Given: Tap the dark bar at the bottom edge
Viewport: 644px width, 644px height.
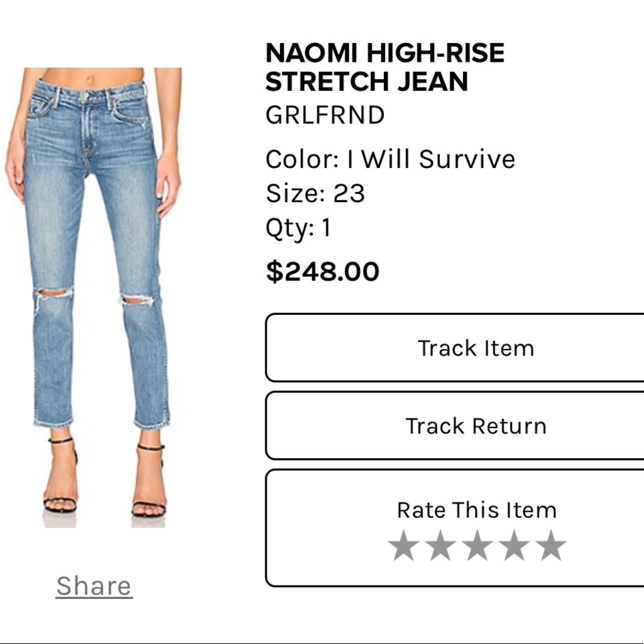Looking at the screenshot, I should coord(322,641).
